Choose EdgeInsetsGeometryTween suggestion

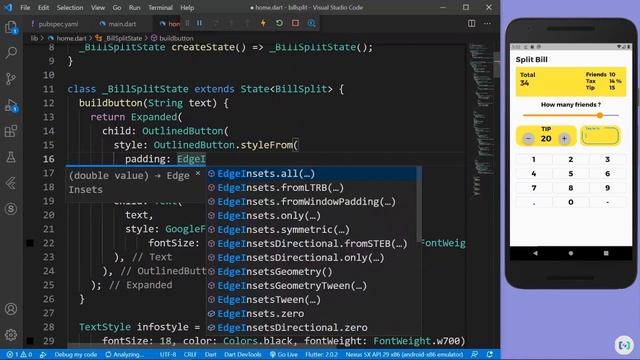312,286
